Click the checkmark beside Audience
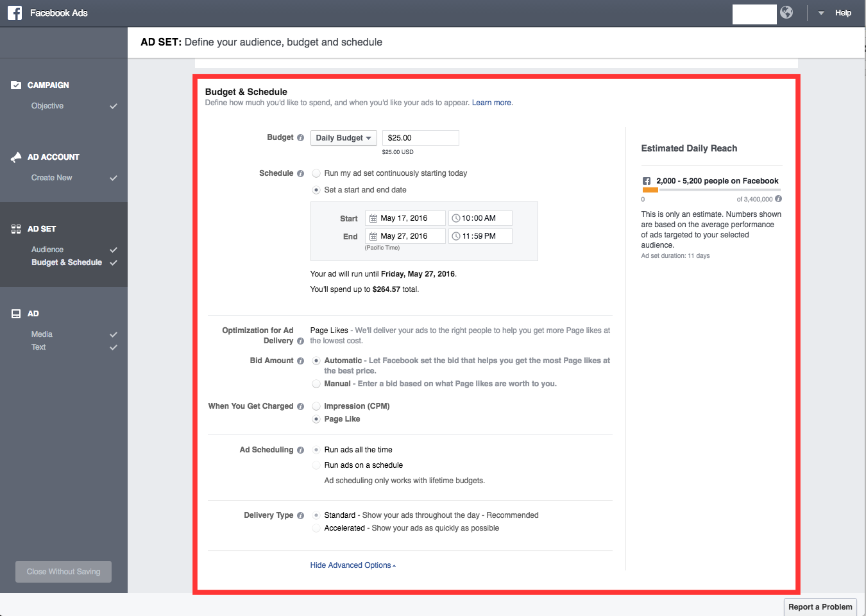This screenshot has width=866, height=616. (114, 250)
